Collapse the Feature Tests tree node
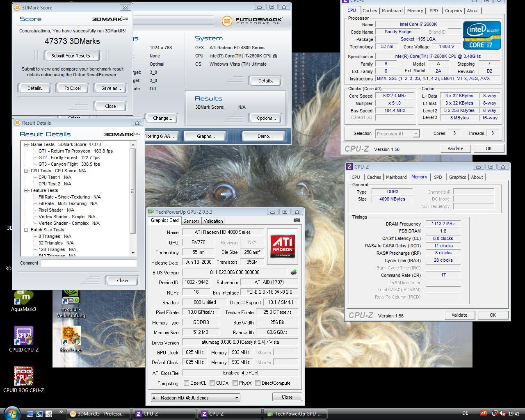The height and width of the screenshot is (420, 525). (26, 190)
